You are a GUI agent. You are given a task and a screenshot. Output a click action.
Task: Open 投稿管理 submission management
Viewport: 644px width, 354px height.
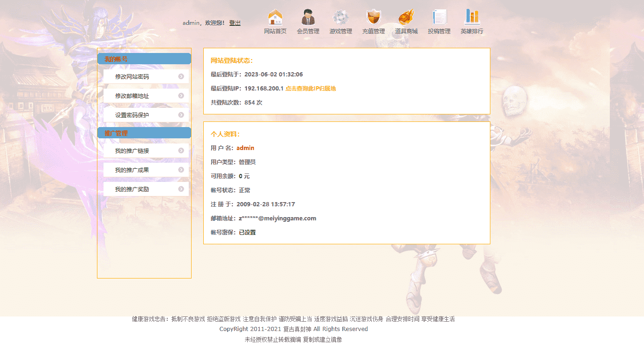[x=439, y=21]
